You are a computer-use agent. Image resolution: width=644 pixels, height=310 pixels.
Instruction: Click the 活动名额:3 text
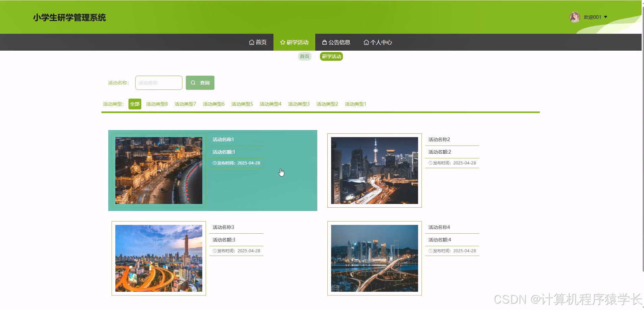pos(224,240)
